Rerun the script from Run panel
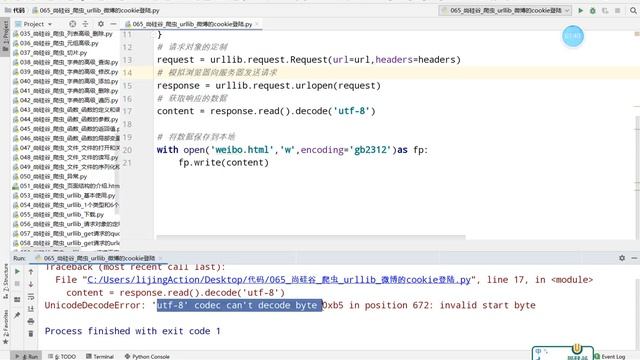This screenshot has height=360, width=640. pos(17,271)
